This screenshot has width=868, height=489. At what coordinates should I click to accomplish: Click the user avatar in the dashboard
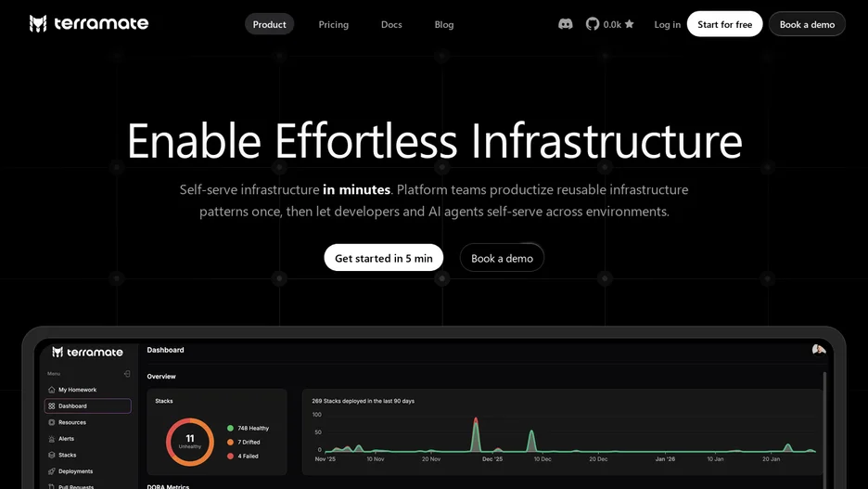pos(819,350)
